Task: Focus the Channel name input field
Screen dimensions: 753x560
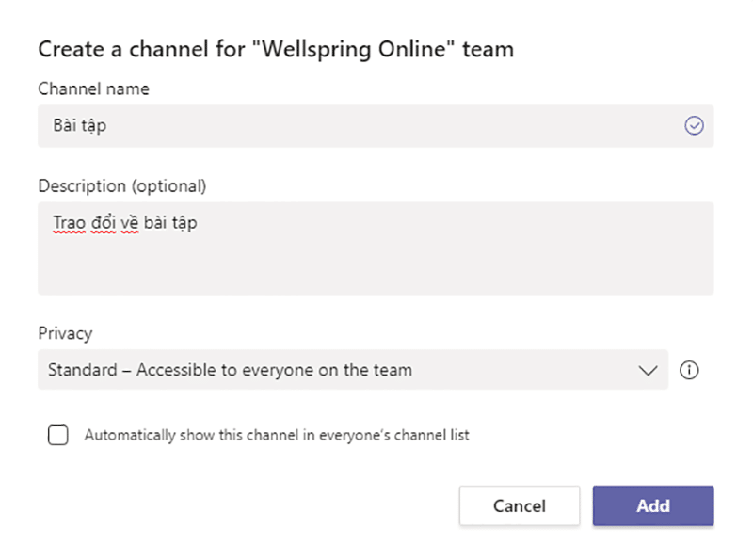Action: pyautogui.click(x=376, y=126)
